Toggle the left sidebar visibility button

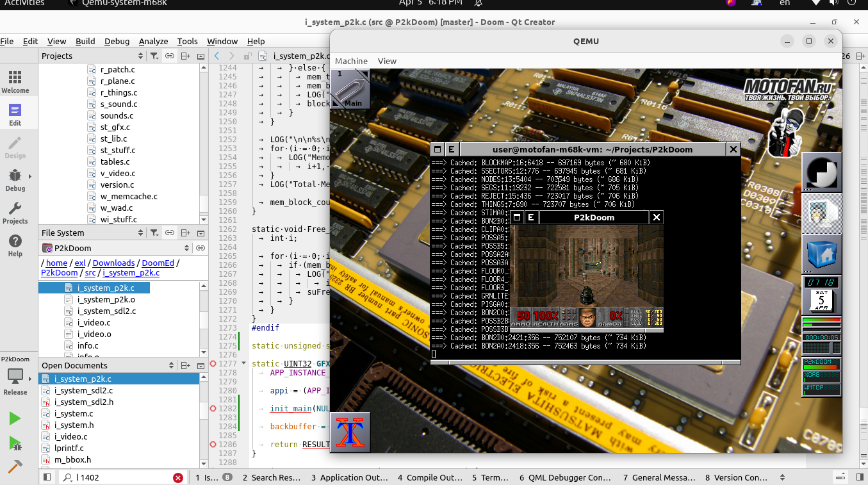point(47,477)
